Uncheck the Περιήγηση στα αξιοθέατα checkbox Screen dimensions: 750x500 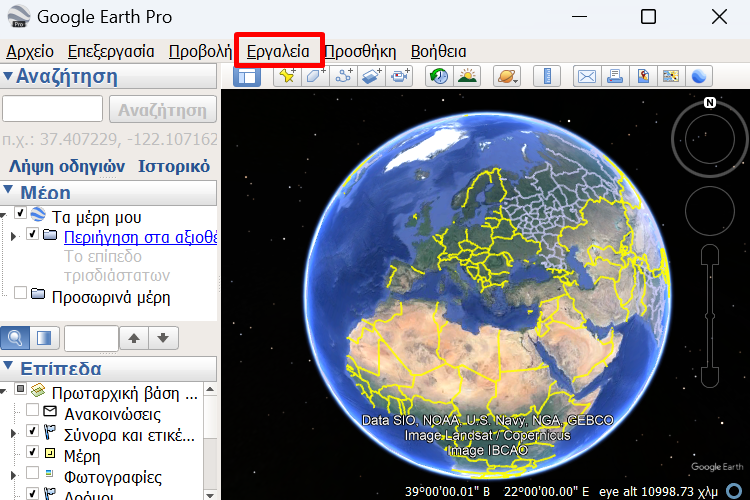(x=33, y=234)
